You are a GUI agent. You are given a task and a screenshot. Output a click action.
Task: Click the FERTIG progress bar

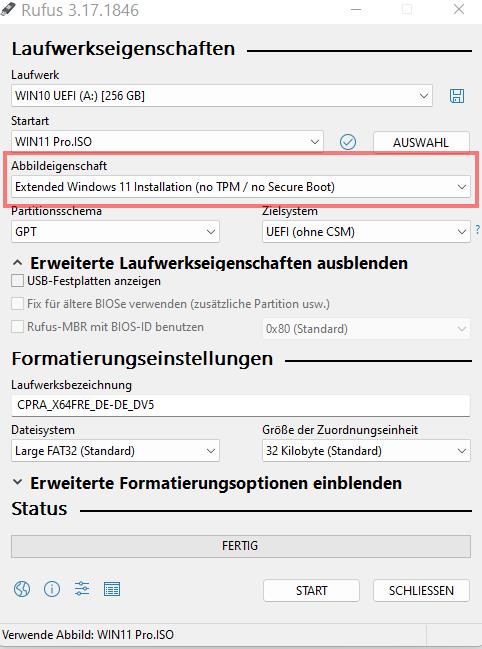click(x=241, y=546)
